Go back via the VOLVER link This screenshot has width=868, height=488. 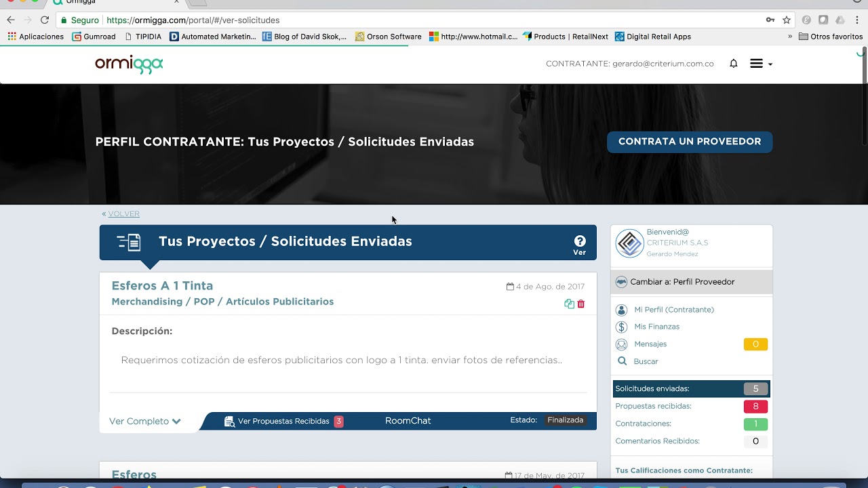(x=123, y=213)
